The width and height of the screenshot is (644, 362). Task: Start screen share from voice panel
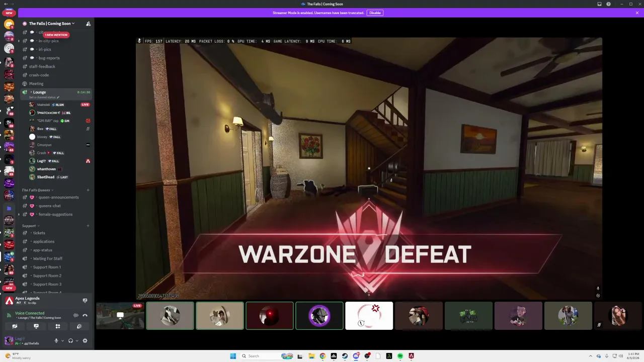36,326
